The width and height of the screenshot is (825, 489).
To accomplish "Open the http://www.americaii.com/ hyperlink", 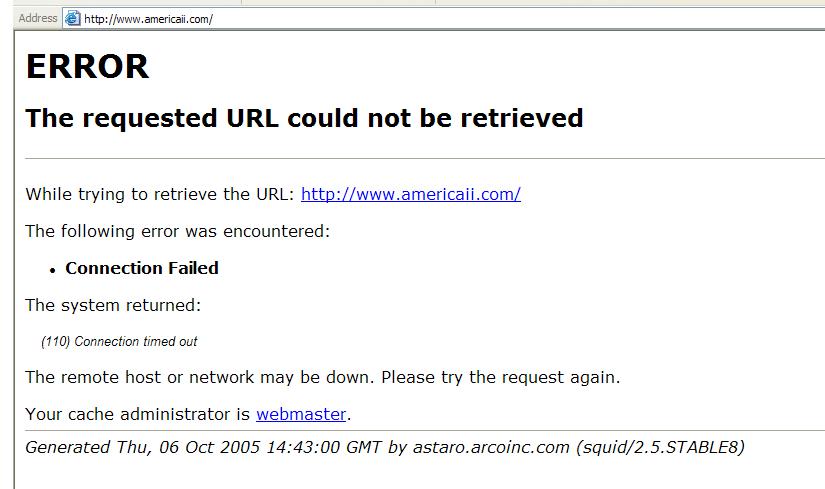I will 411,194.
